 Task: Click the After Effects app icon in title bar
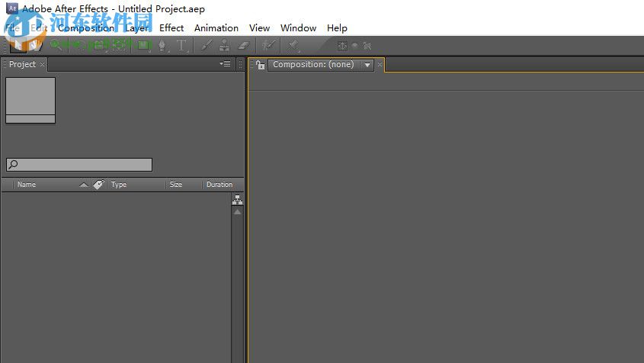(12, 8)
